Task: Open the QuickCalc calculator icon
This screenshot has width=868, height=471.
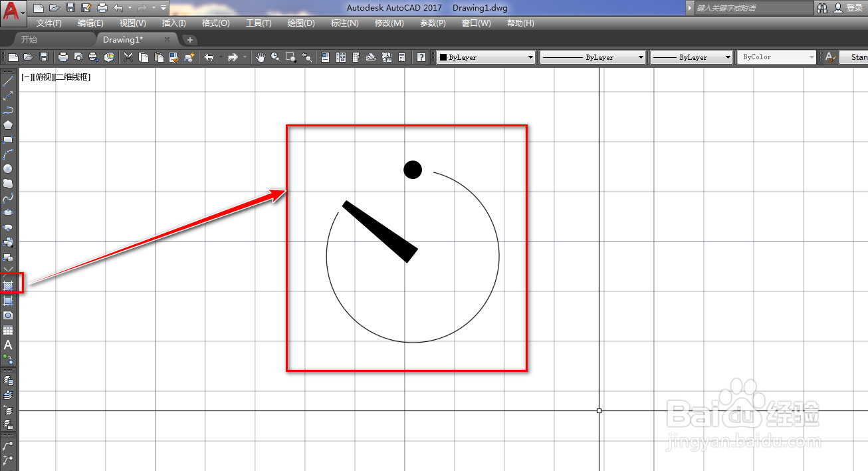Action: pyautogui.click(x=401, y=57)
